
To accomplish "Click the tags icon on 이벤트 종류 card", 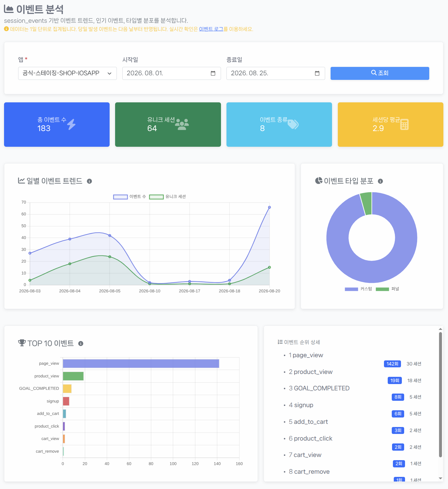I will (x=293, y=124).
